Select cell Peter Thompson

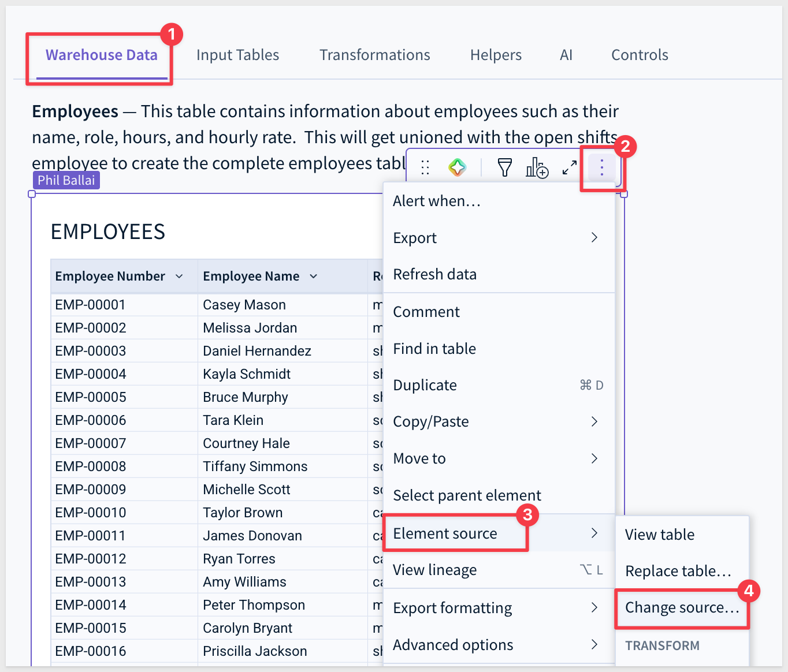283,605
